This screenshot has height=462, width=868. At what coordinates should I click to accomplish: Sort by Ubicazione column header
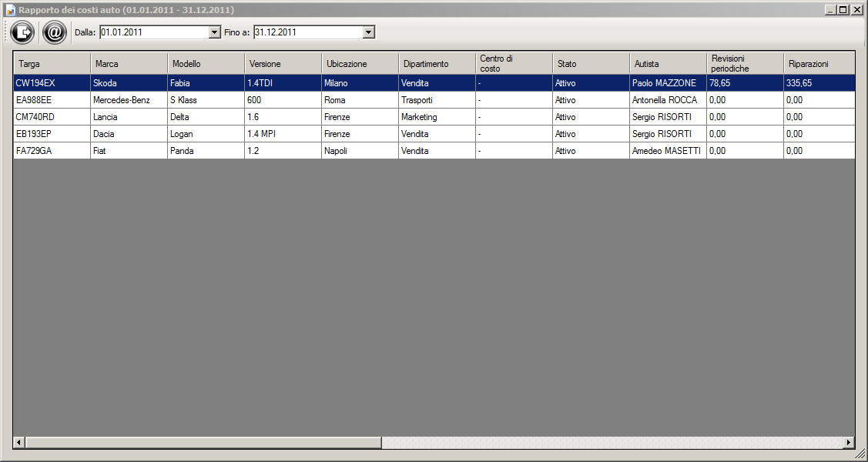[x=360, y=64]
